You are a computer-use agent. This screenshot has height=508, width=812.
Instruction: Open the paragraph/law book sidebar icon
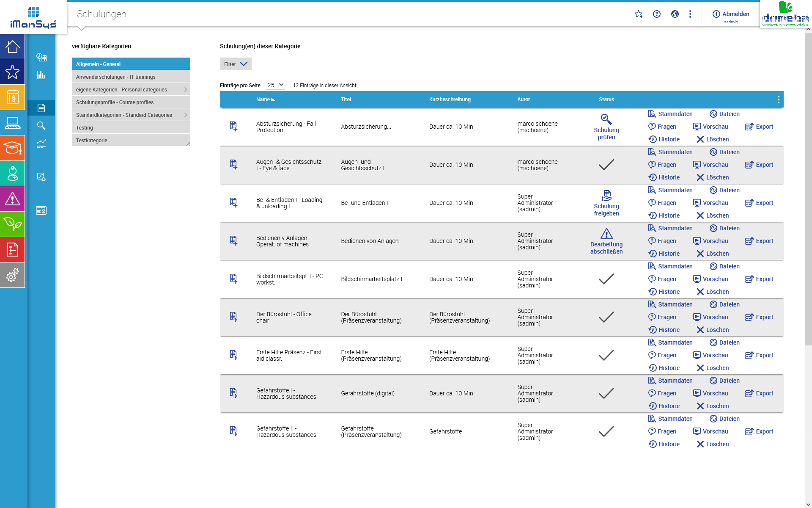pos(12,97)
